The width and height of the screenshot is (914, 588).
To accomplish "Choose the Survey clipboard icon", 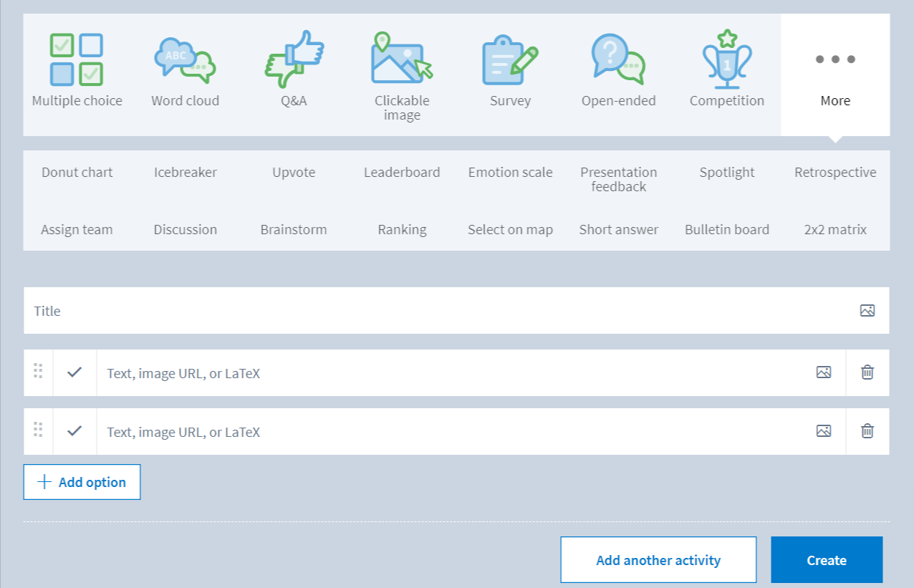I will tap(510, 60).
